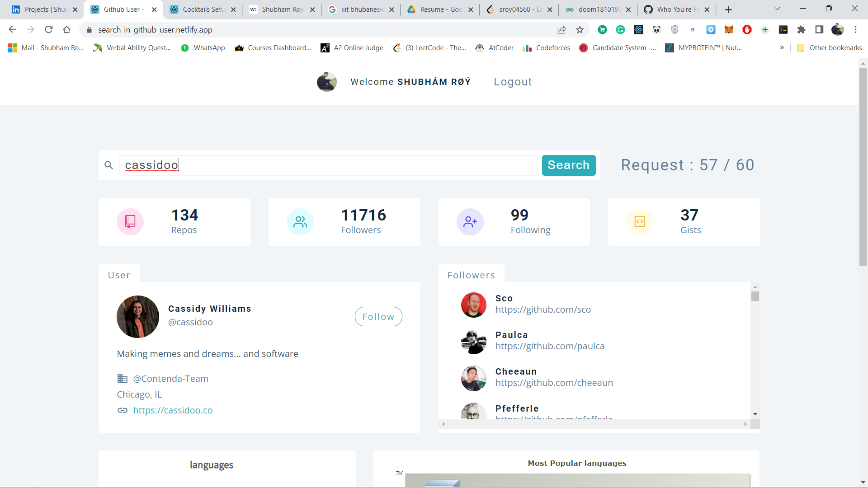Click the pink Repos book icon
The height and width of the screenshot is (488, 868).
[130, 222]
